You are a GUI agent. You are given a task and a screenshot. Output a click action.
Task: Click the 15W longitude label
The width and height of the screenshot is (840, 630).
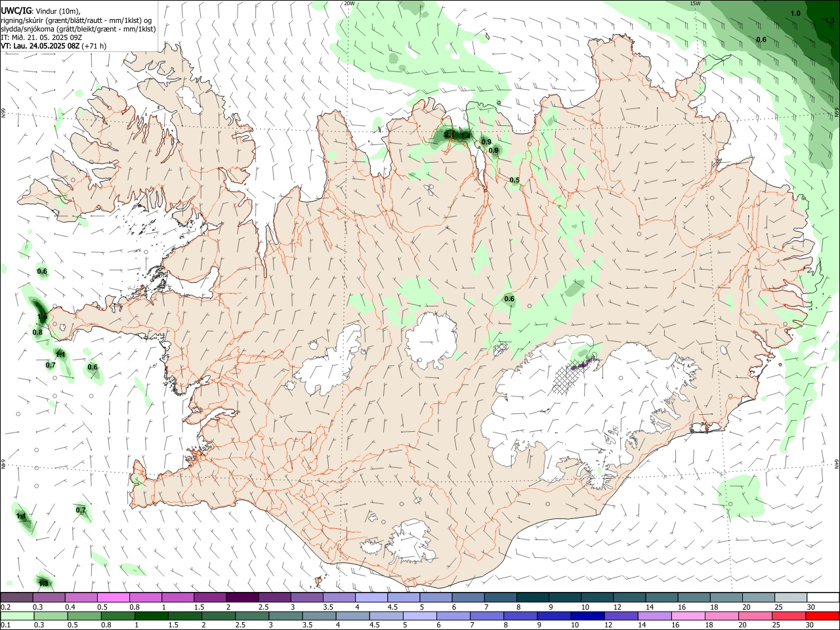point(695,3)
